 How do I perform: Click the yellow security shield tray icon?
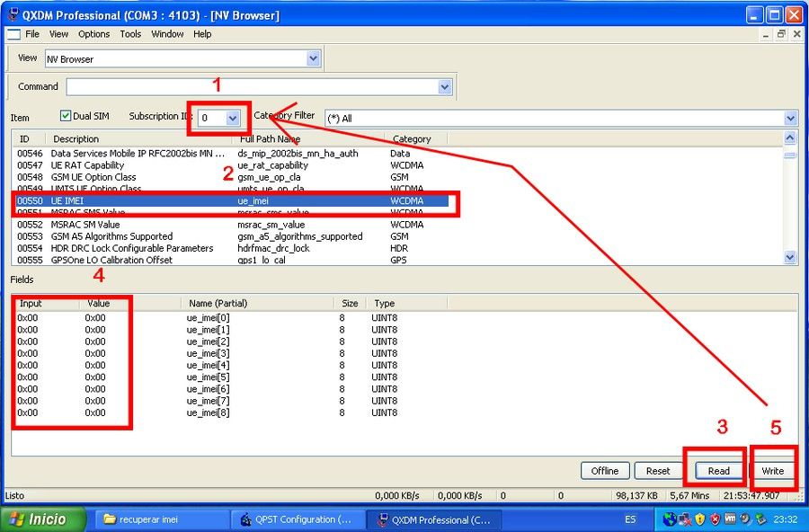click(x=699, y=519)
